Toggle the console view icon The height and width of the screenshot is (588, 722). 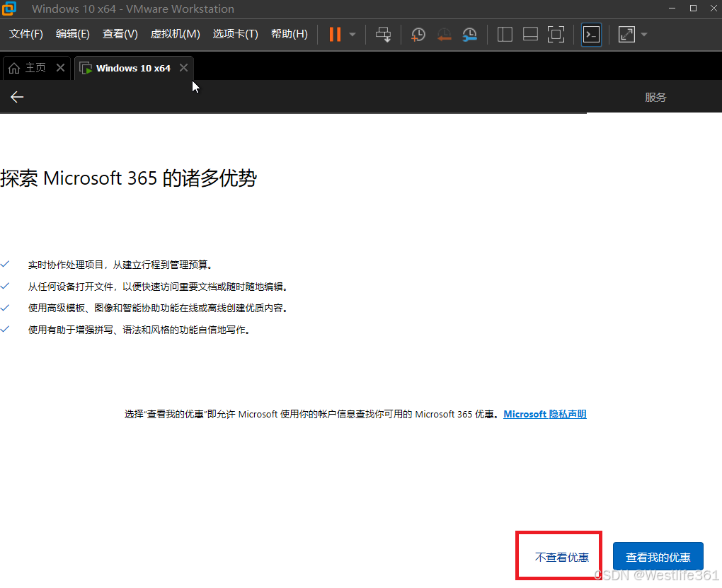pyautogui.click(x=591, y=34)
